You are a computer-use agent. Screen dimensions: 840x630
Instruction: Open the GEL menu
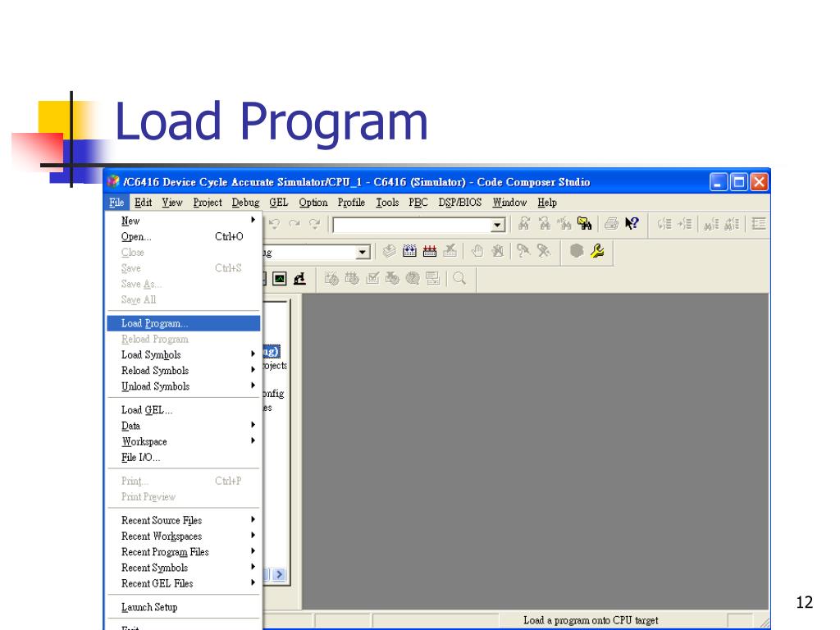coord(279,203)
